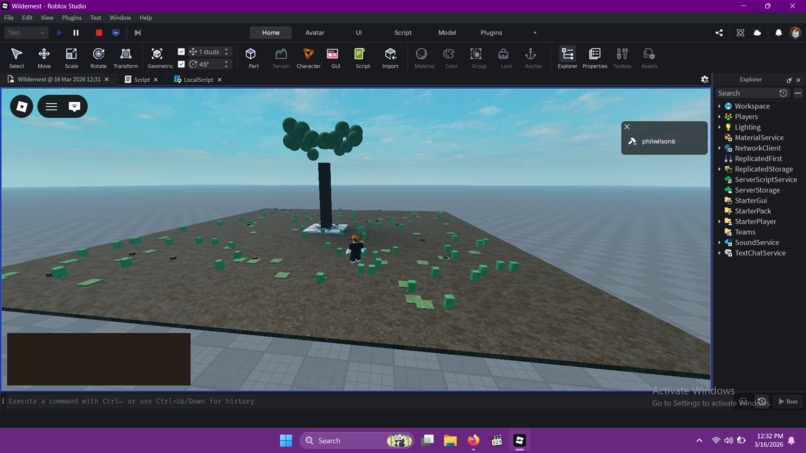Close the philwilson6 player list popup
The image size is (806, 453).
[x=627, y=126]
